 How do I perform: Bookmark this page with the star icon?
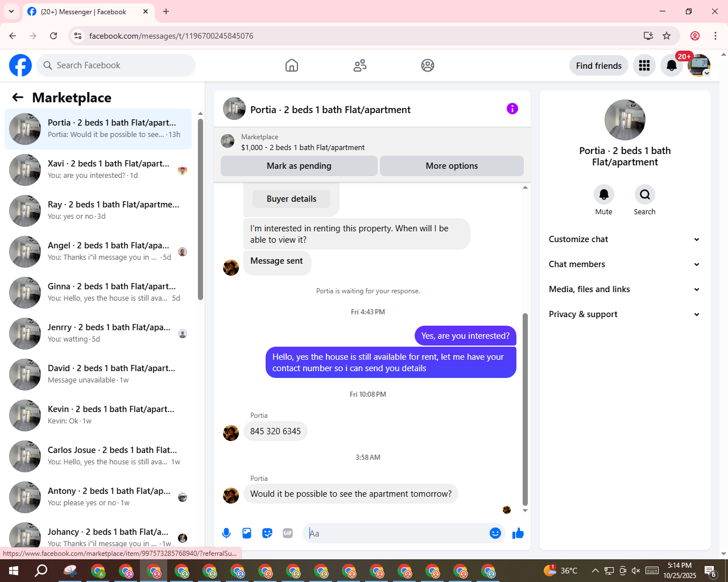point(667,36)
